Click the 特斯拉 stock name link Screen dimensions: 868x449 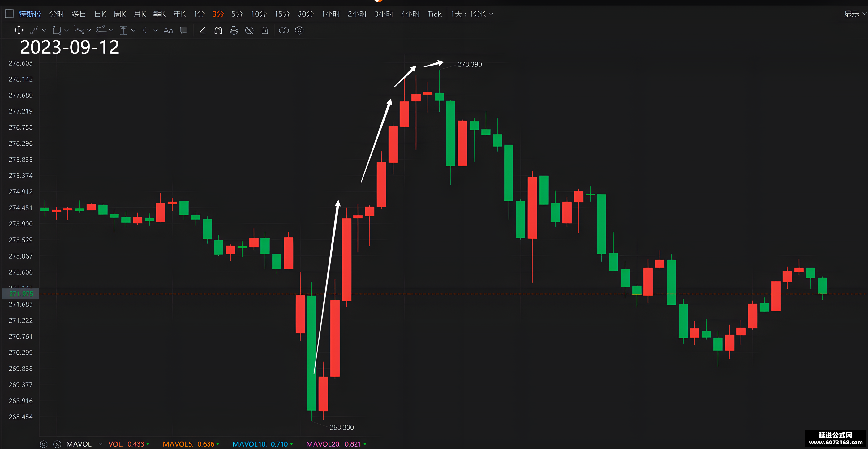30,14
